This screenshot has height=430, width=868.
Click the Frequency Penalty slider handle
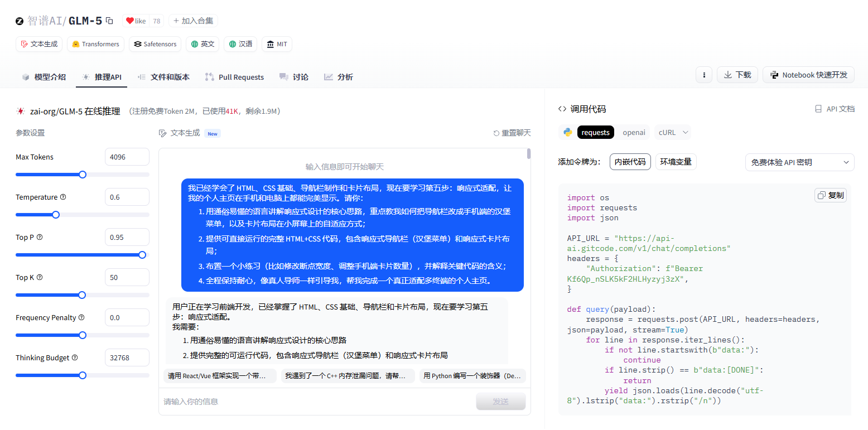pyautogui.click(x=83, y=335)
